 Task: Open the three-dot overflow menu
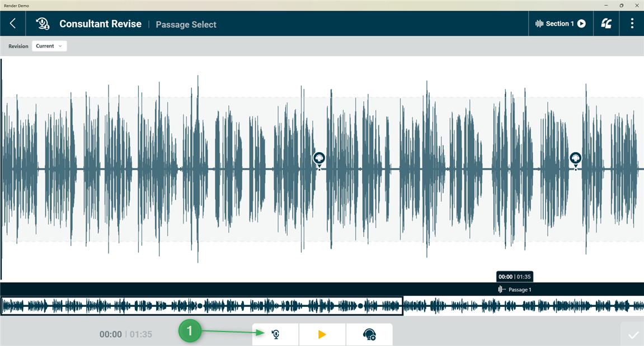click(632, 23)
